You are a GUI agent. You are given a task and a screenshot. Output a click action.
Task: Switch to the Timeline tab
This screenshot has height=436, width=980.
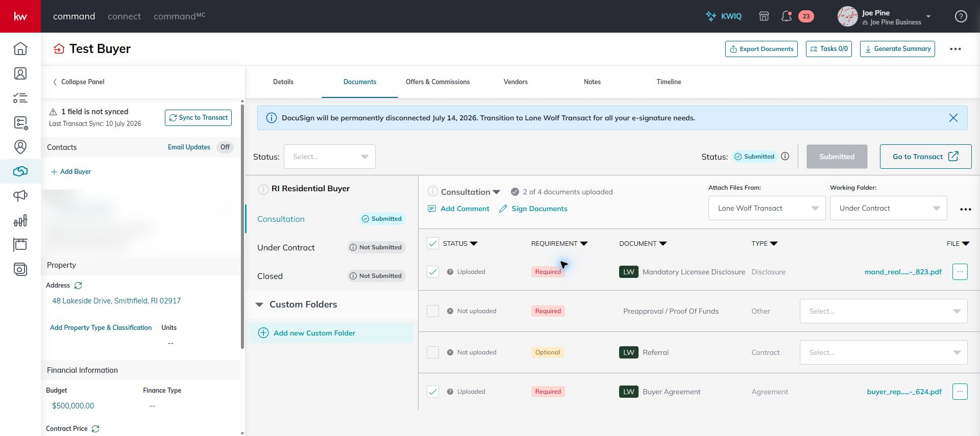[x=669, y=82]
